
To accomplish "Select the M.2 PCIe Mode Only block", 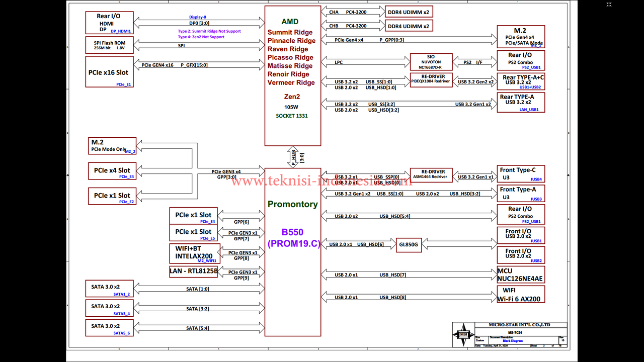I will coord(112,146).
